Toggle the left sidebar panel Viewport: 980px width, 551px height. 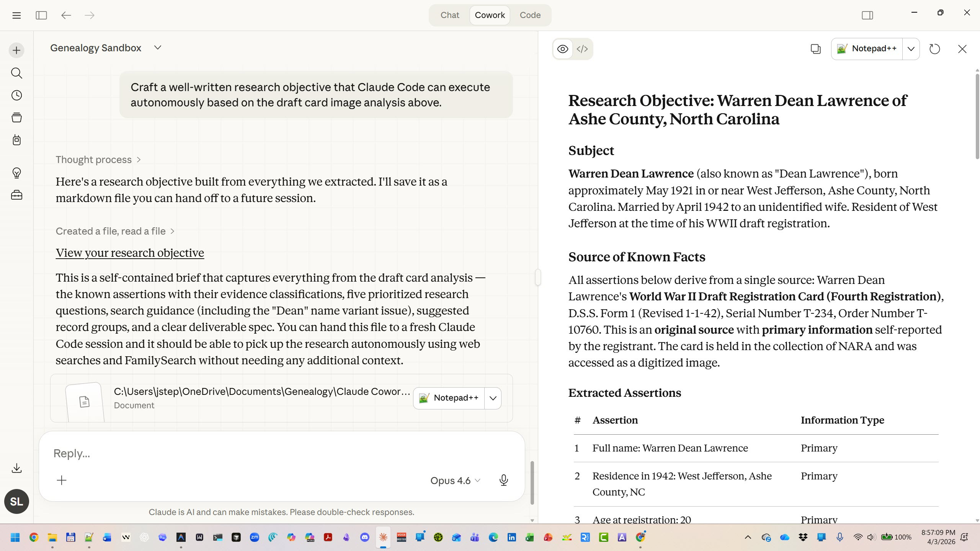click(x=41, y=15)
